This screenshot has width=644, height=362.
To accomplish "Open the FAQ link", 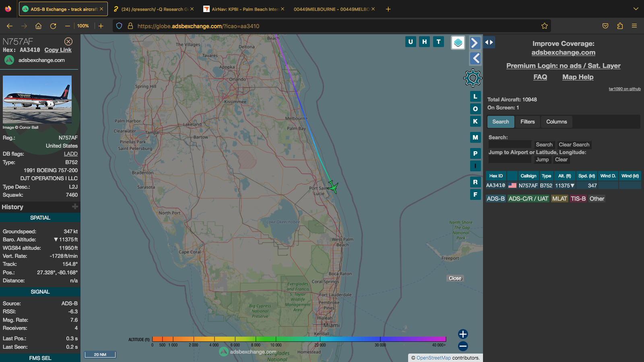I will pyautogui.click(x=540, y=77).
